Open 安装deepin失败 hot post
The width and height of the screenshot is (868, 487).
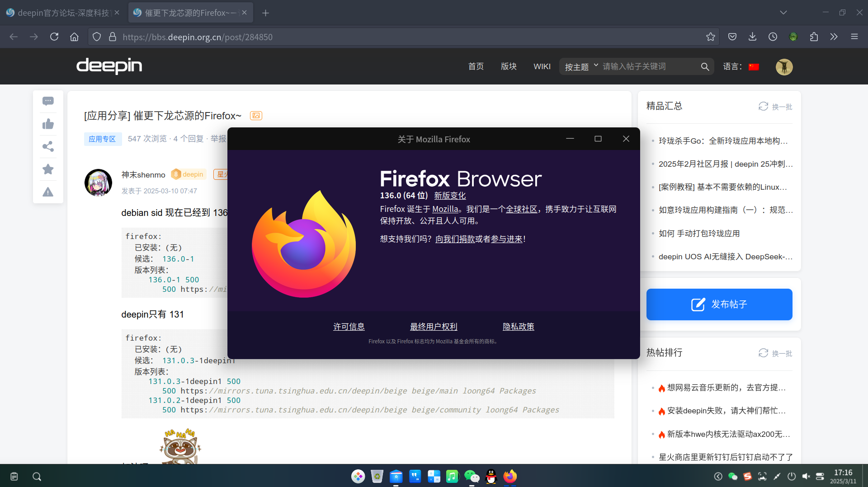point(726,411)
